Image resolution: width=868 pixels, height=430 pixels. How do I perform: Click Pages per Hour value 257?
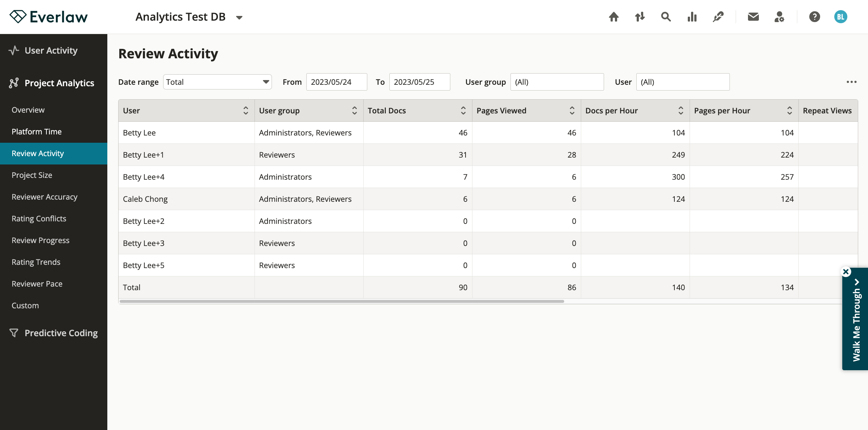tap(787, 177)
